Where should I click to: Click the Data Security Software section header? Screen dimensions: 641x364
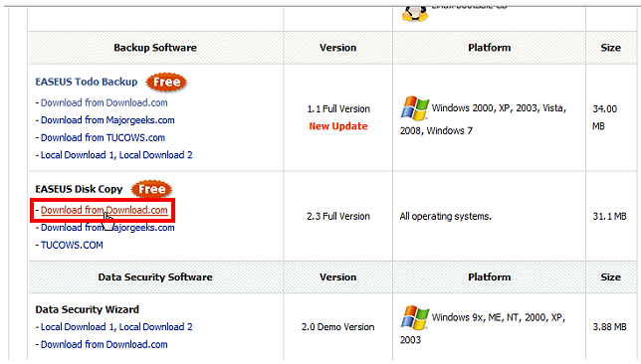[x=155, y=277]
